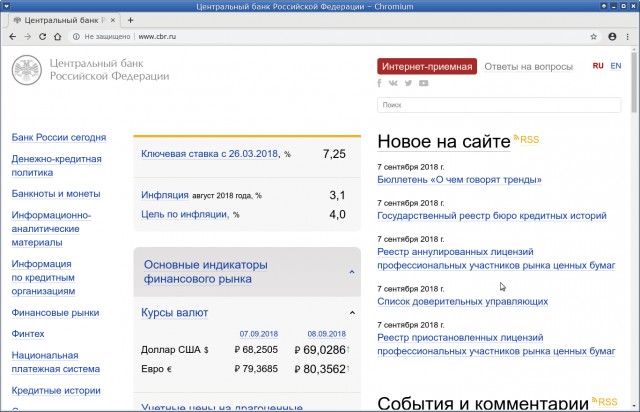The width and height of the screenshot is (640, 412).
Task: Open Национальная платежная система menu item
Action: [56, 362]
